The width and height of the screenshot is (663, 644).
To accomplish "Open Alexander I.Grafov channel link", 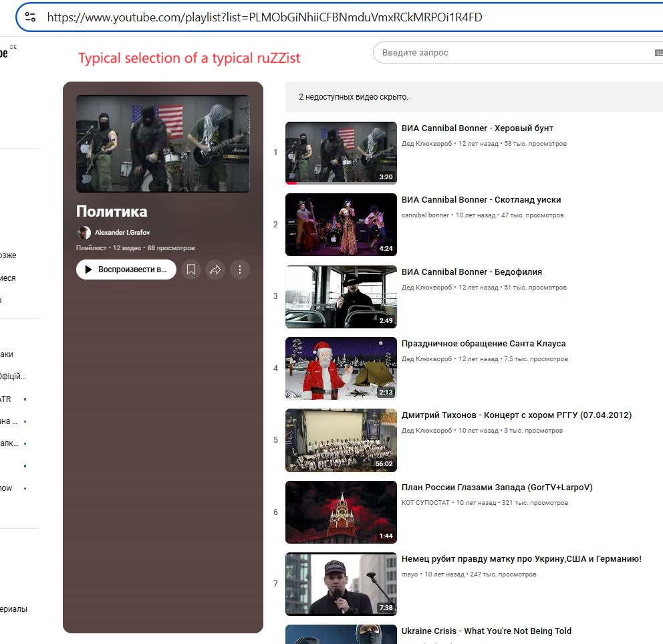I will coord(122,232).
